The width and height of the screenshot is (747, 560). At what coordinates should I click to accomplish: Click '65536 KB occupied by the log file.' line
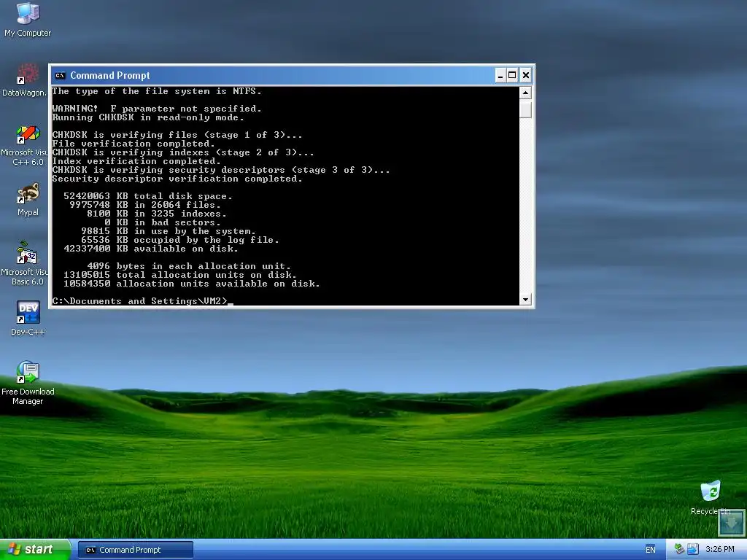(180, 239)
